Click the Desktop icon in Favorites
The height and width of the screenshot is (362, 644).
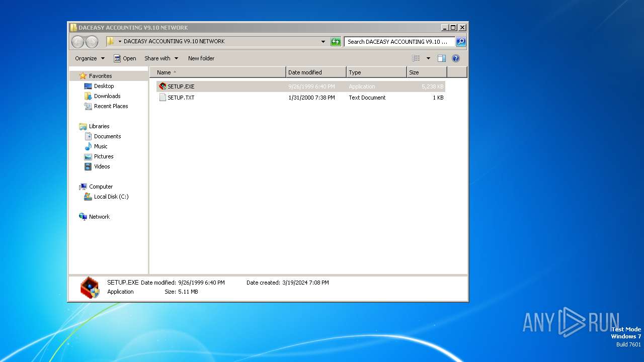coord(88,86)
